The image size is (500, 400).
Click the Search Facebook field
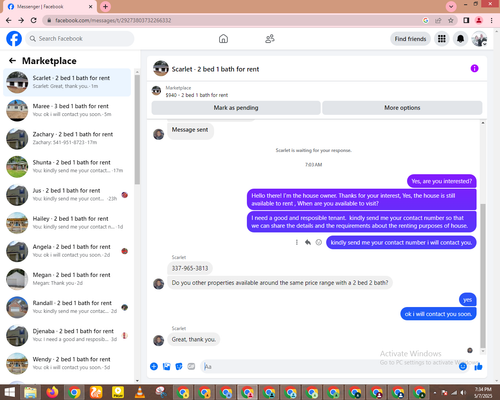80,39
